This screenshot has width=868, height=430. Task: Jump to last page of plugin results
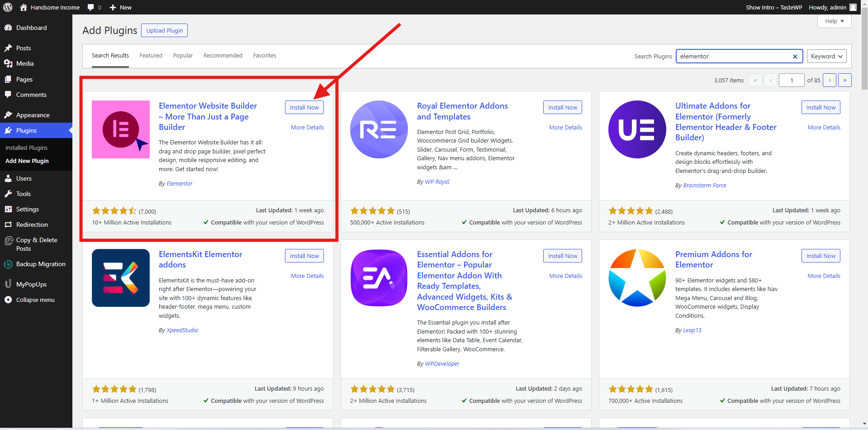(x=845, y=80)
